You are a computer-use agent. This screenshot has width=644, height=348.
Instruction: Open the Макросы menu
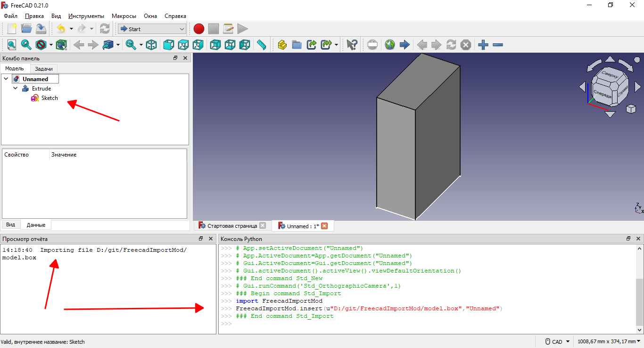pos(125,16)
